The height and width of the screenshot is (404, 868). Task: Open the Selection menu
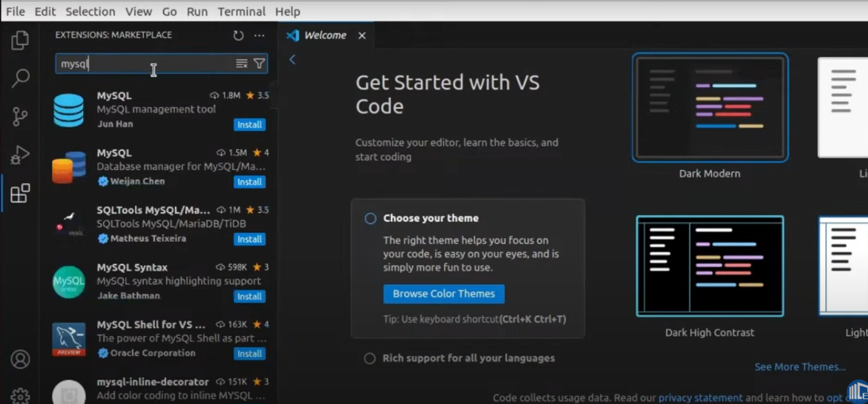(x=90, y=11)
